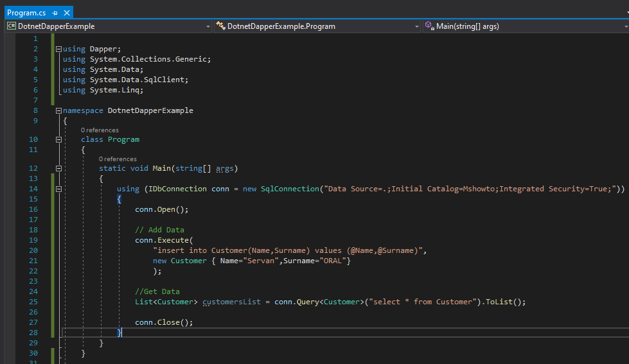Viewport: 629px width, 364px height.
Task: Click the highlighted closing brace on line 28
Action: 119,333
